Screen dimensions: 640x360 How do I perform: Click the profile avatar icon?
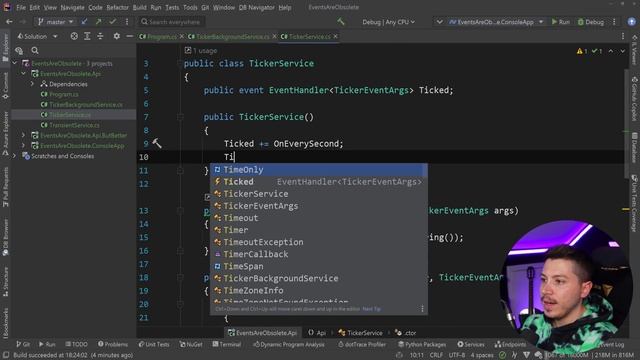631,22
